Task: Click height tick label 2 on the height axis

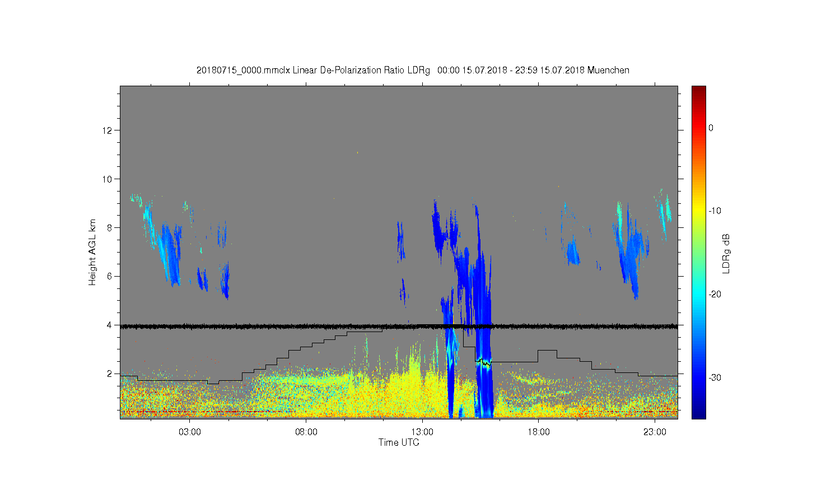Action: tap(109, 374)
